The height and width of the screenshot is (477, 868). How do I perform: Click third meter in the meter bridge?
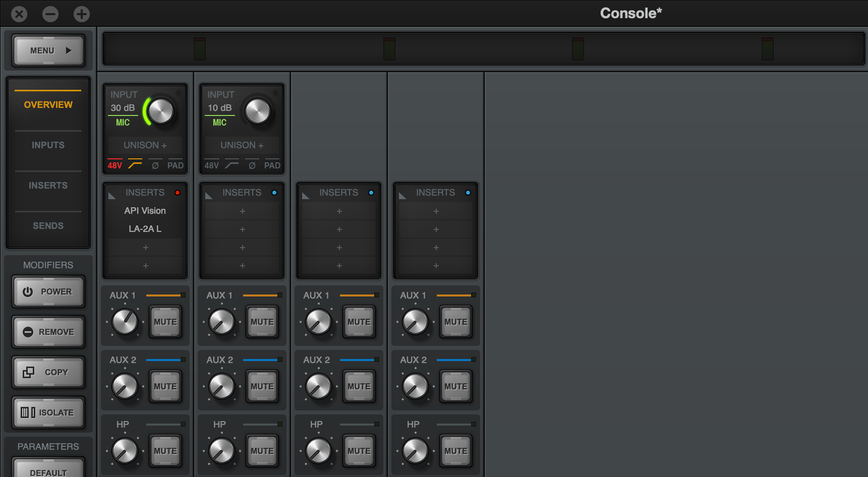click(578, 49)
